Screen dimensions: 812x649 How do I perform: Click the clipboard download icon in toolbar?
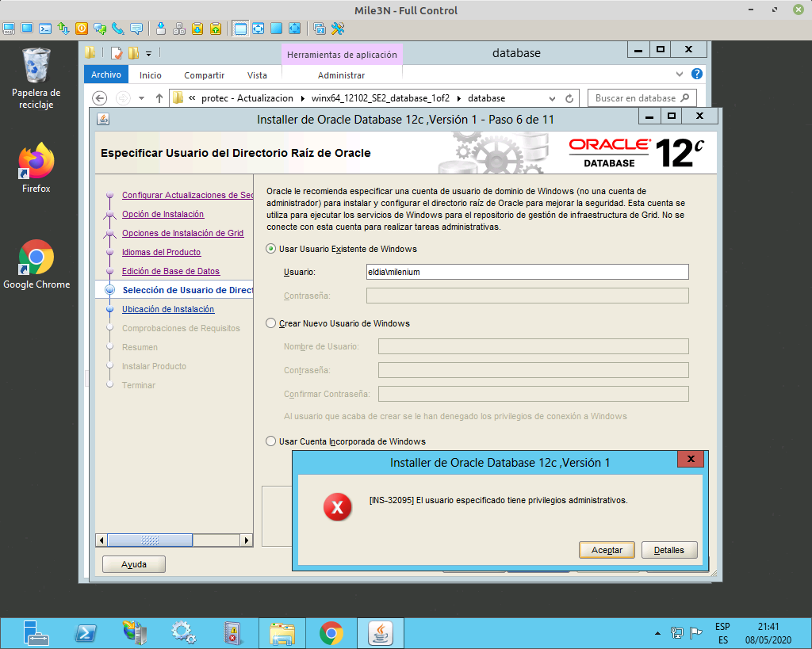pos(197,29)
